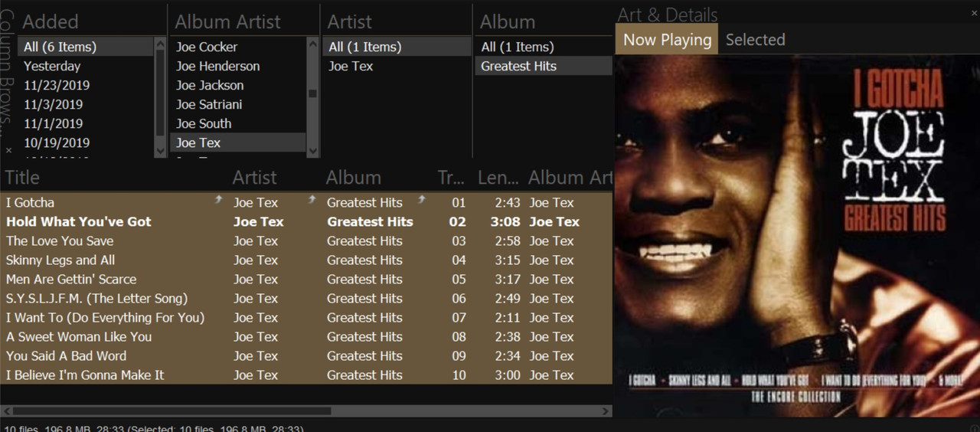
Task: Select the track You Said A Bad Word
Action: 306,355
